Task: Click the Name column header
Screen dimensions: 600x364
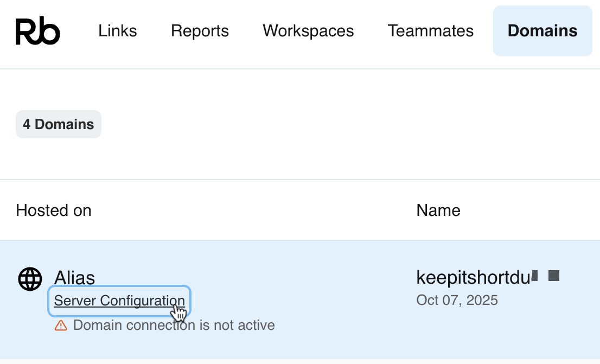Action: tap(438, 210)
